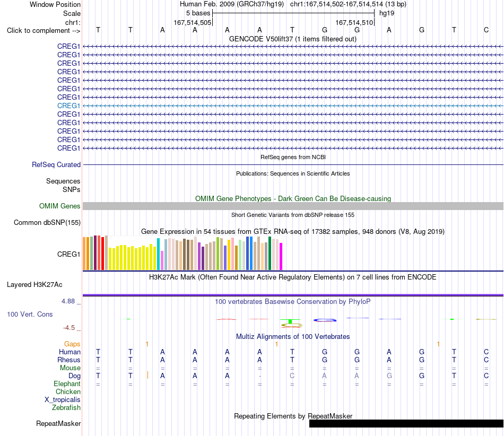504x436 pixels.
Task: Click the cyan bar in GTEx chart
Action: coord(158,254)
